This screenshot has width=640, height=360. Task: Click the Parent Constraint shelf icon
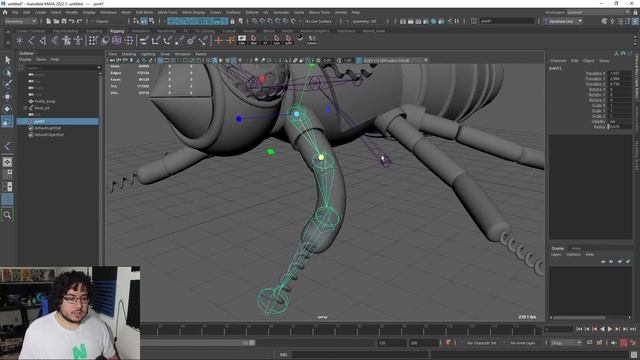[144, 40]
